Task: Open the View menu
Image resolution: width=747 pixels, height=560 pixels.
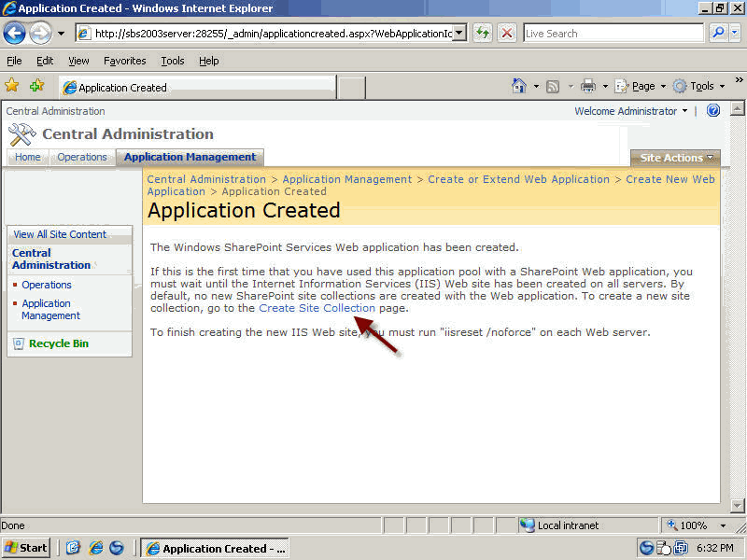Action: coord(78,61)
